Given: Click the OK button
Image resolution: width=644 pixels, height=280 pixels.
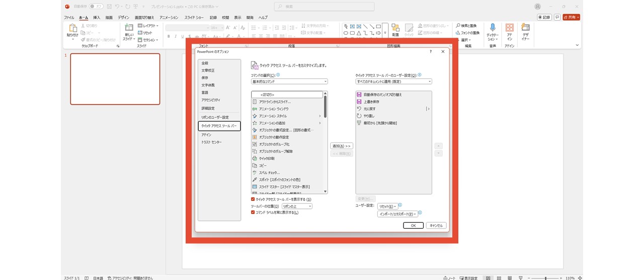Looking at the screenshot, I should [x=414, y=226].
